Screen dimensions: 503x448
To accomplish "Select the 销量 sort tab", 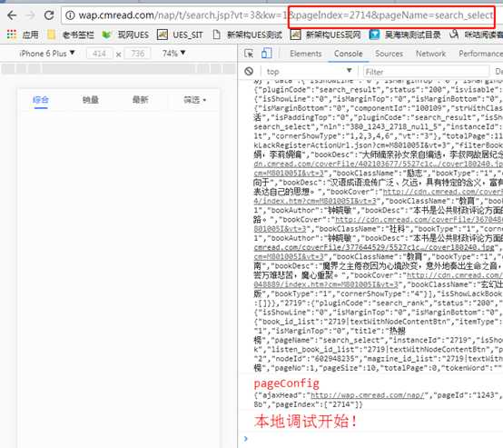I will point(91,100).
